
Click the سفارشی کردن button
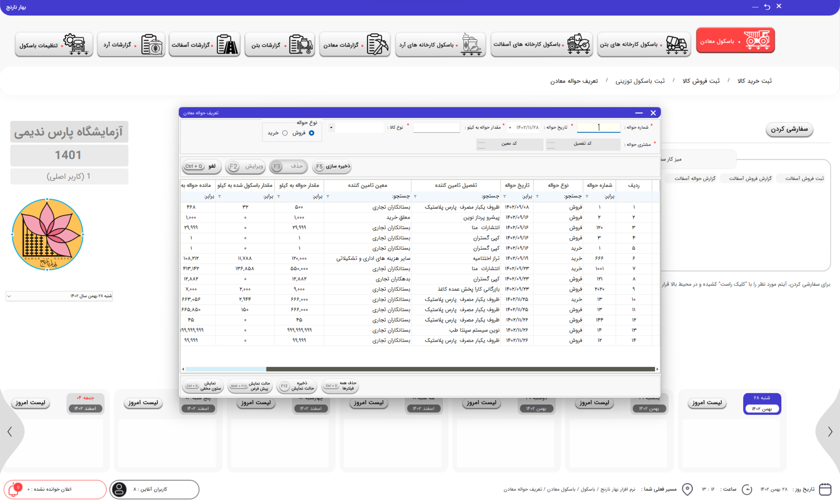(789, 130)
